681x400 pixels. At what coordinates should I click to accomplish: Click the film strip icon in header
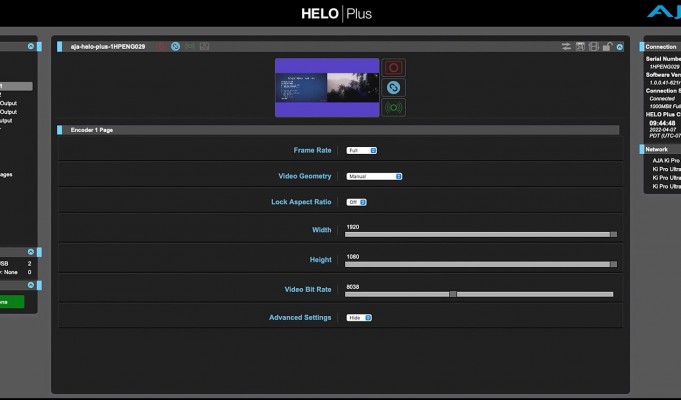click(594, 46)
